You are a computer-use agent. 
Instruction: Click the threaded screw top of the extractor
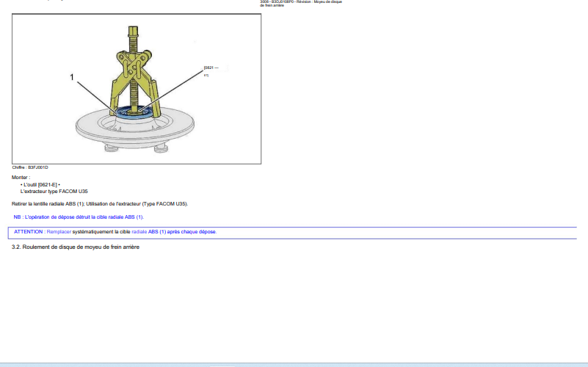[133, 34]
